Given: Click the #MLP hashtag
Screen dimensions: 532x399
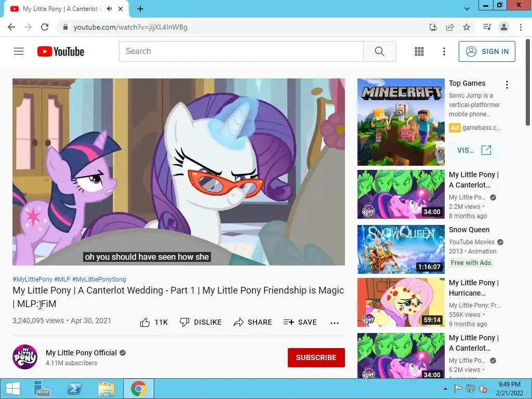Looking at the screenshot, I should click(62, 279).
